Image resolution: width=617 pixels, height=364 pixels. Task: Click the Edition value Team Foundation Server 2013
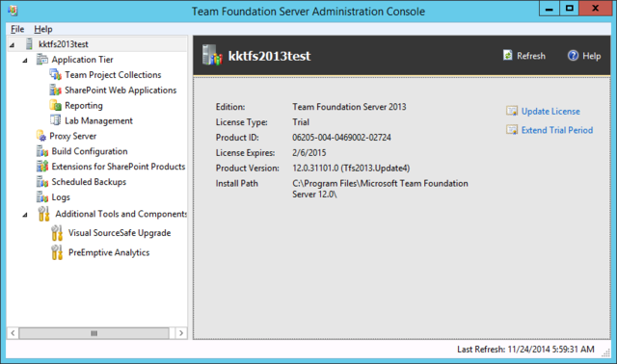pos(349,107)
